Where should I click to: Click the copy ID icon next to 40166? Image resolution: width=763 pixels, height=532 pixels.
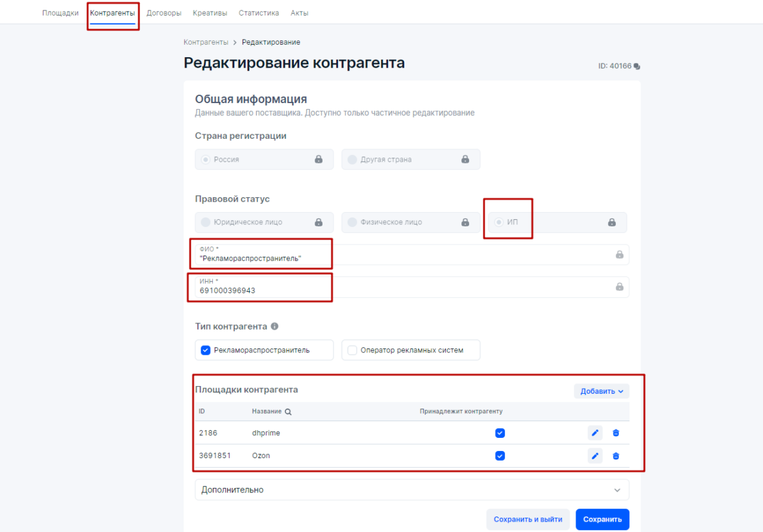click(637, 66)
